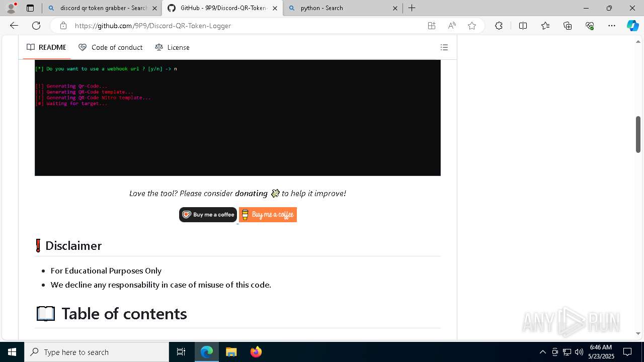Click the scrollbar down arrow
Screen dimensions: 644x362
[x=638, y=333]
